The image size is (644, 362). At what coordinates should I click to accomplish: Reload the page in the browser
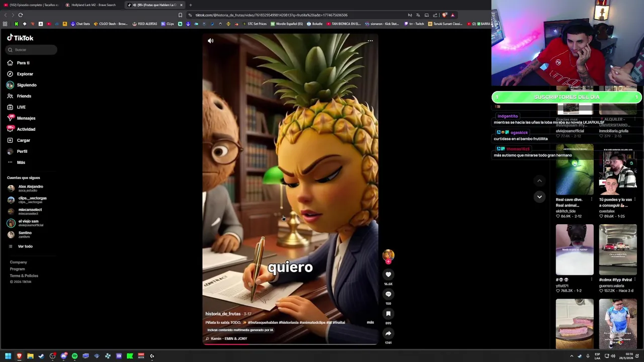(20, 15)
